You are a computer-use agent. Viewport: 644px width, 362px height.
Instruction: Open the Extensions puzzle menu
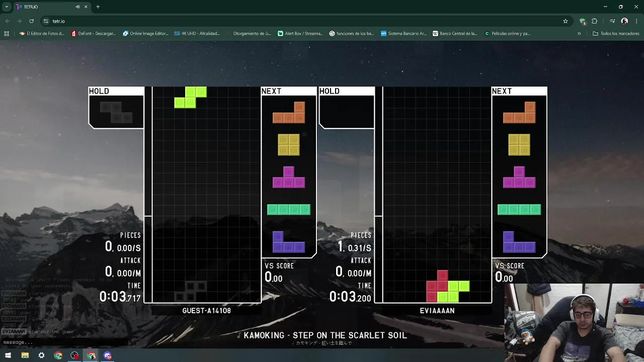click(x=595, y=21)
